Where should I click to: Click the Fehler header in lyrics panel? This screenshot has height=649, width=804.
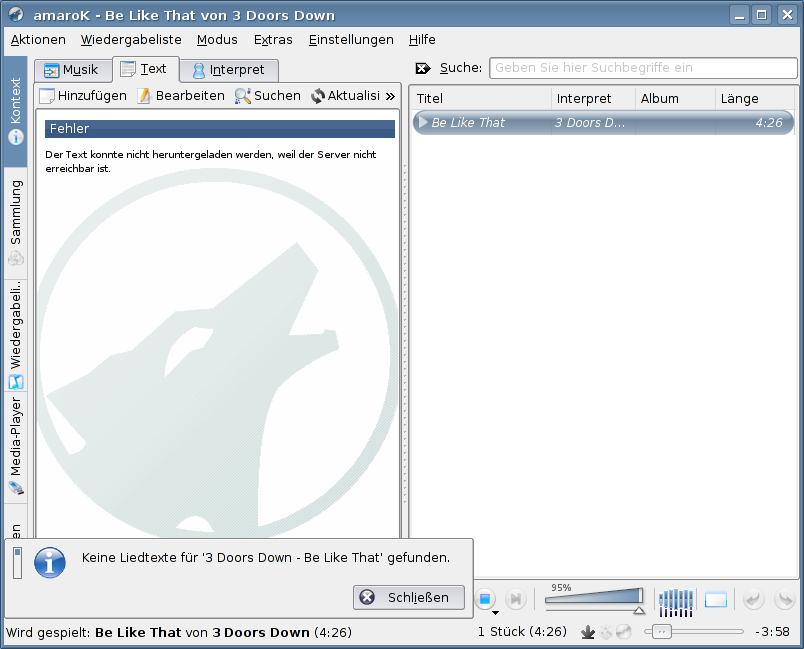219,129
